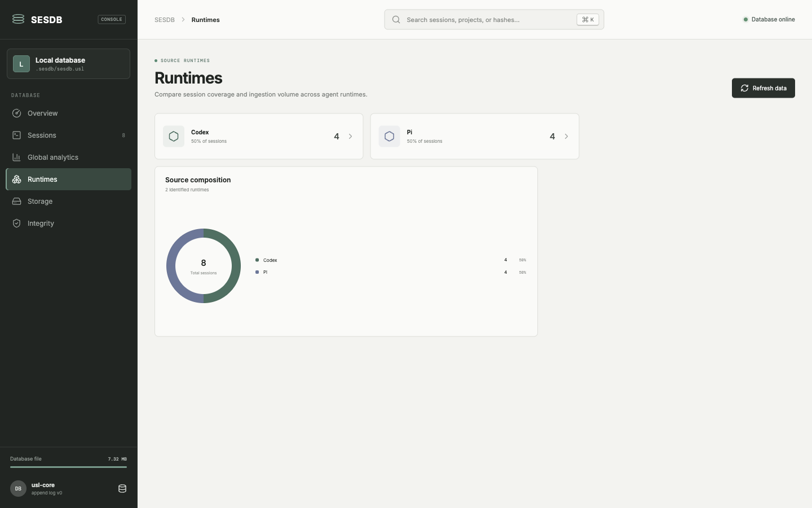Screen dimensions: 812x508
Task: Click the Overview gauge icon
Action: (17, 113)
